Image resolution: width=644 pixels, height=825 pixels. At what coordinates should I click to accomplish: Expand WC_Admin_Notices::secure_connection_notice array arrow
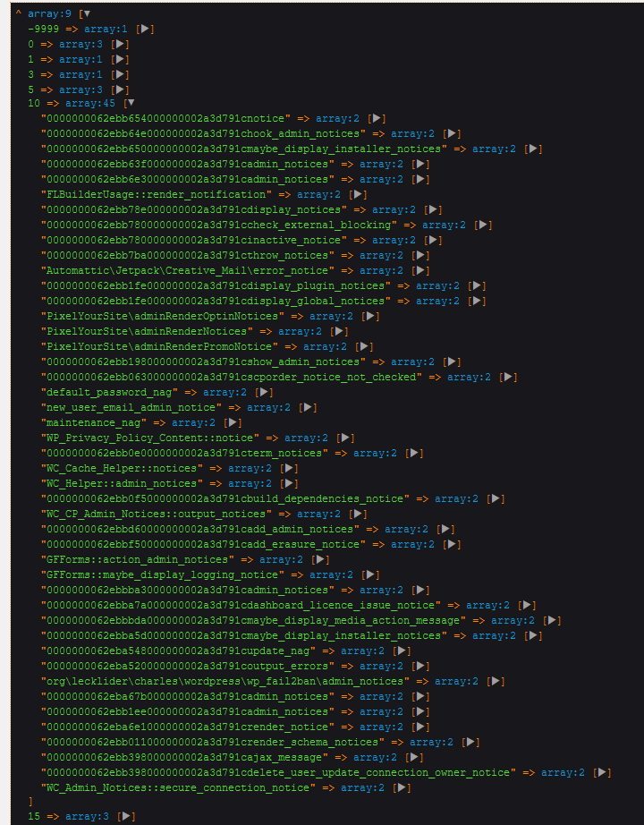(x=402, y=788)
